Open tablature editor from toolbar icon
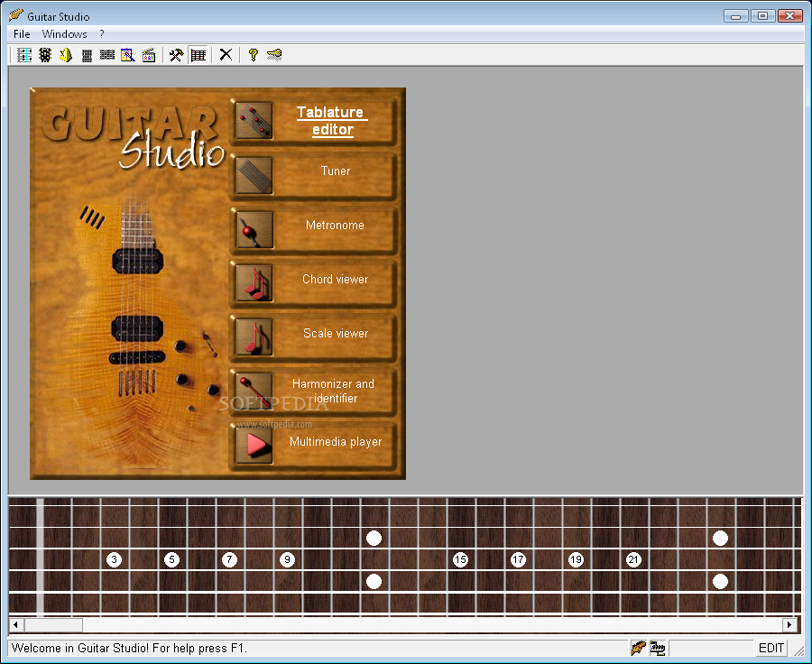 (23, 55)
